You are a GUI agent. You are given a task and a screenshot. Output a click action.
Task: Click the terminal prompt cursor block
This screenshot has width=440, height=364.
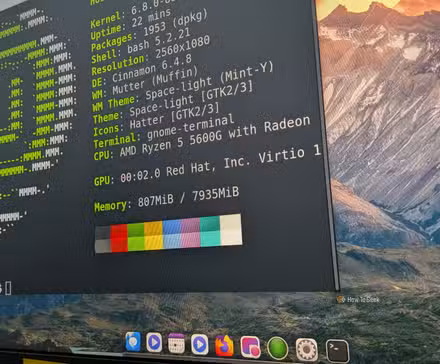tap(8, 288)
